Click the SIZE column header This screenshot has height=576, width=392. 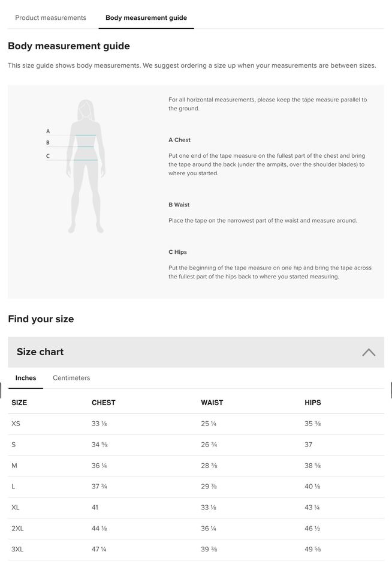(x=19, y=403)
